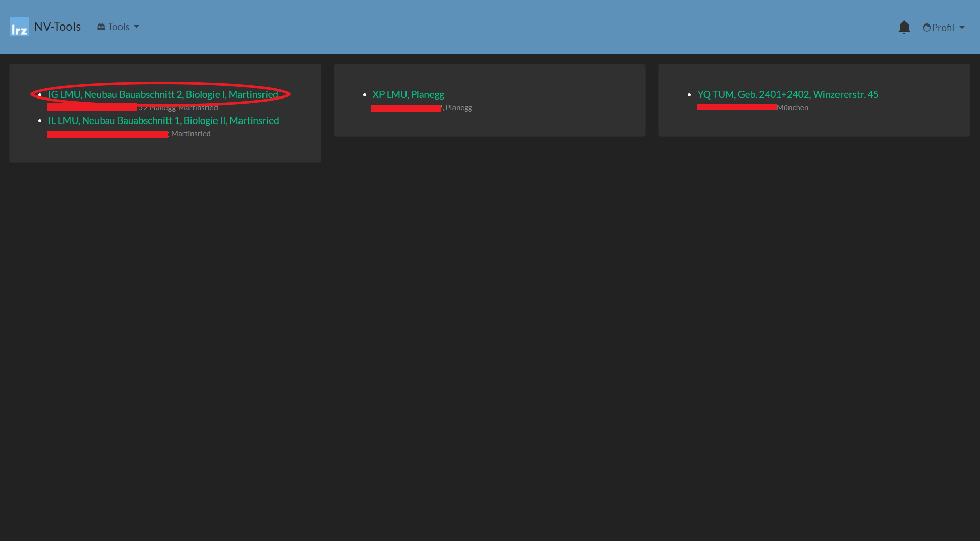Click the München address under YQ TUM
This screenshot has width=980, height=541.
pos(792,108)
